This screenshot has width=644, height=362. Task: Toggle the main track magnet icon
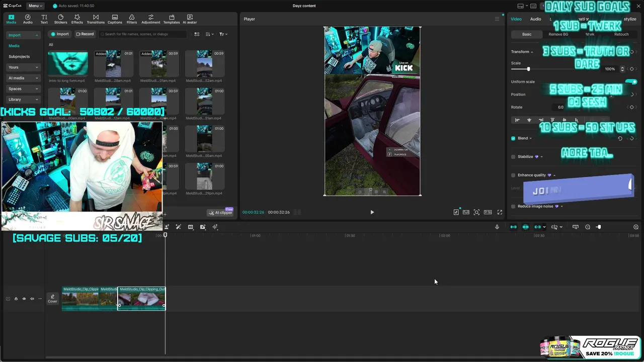pyautogui.click(x=513, y=227)
